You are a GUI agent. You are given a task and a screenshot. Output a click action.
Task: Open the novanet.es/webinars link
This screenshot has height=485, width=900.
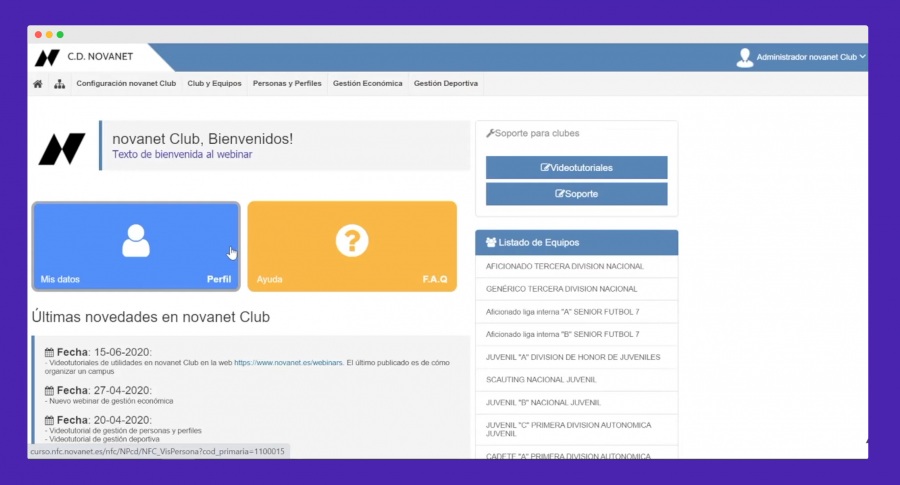pos(288,363)
